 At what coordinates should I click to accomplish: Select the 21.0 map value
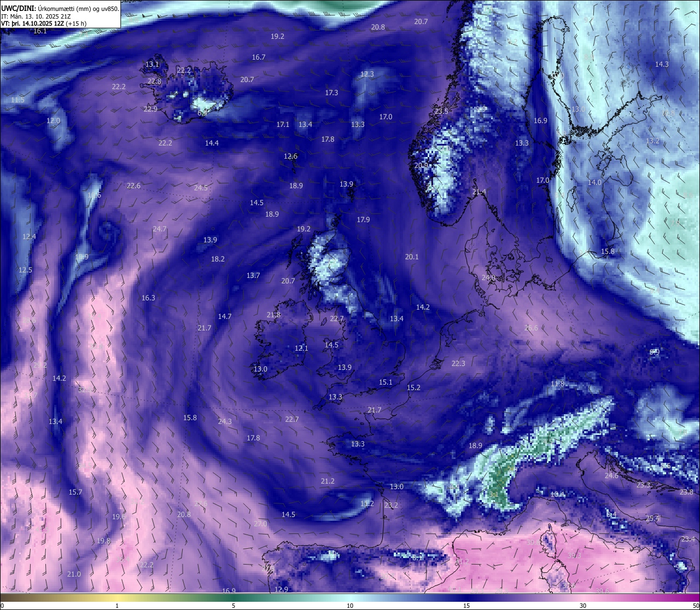click(74, 574)
